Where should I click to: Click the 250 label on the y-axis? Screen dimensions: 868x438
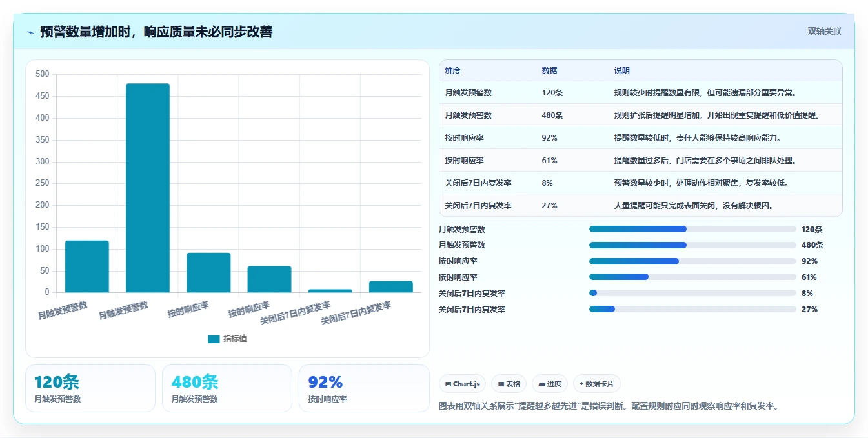[x=42, y=183]
